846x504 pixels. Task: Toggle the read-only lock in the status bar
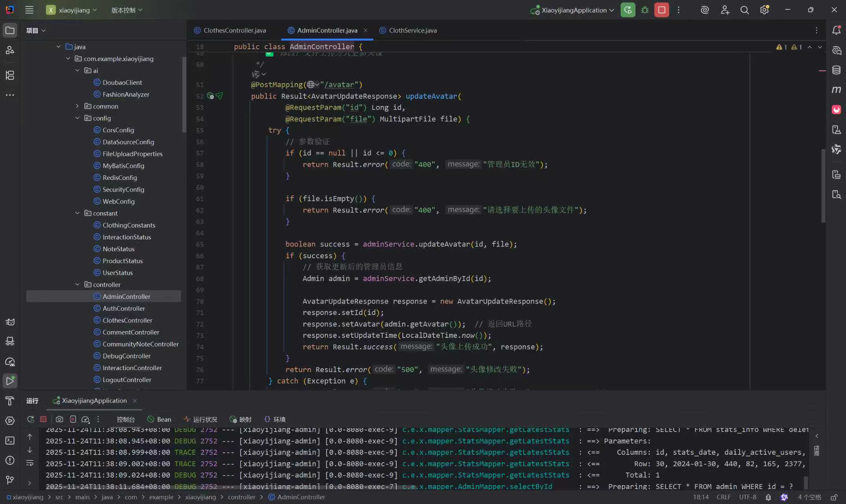tap(834, 497)
